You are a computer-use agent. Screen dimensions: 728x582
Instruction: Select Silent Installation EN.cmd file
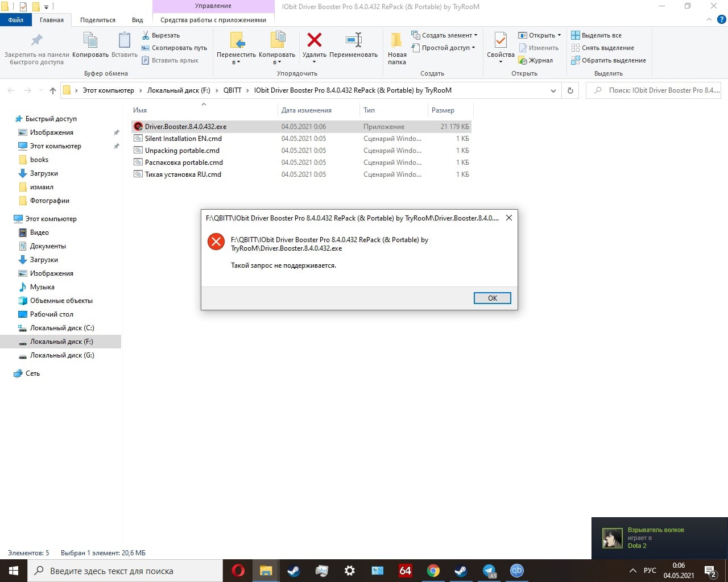301,138
